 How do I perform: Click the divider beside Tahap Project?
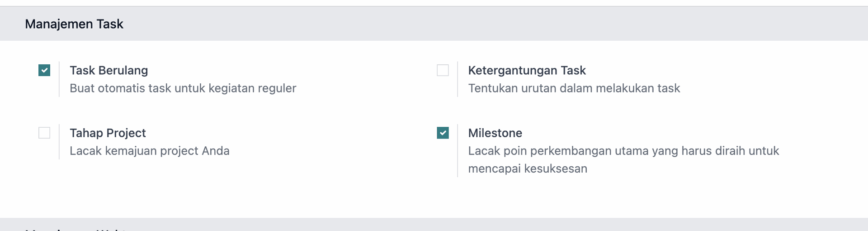tap(59, 142)
